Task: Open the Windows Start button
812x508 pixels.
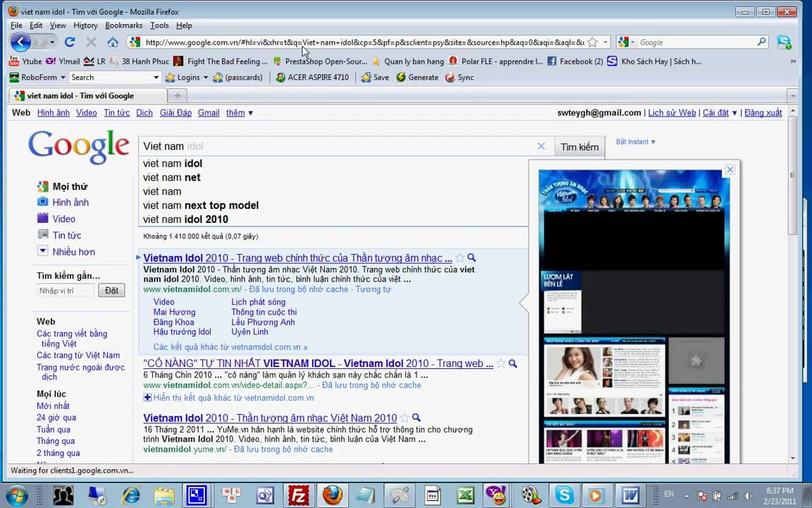Action: pos(17,495)
